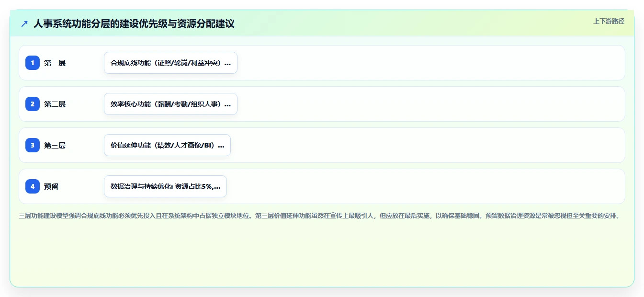Click the 第三层 label

pos(55,145)
